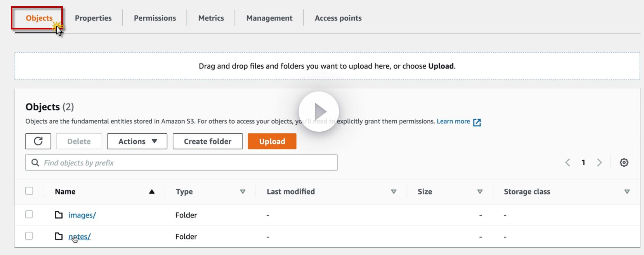Click the orange Upload button

point(272,141)
